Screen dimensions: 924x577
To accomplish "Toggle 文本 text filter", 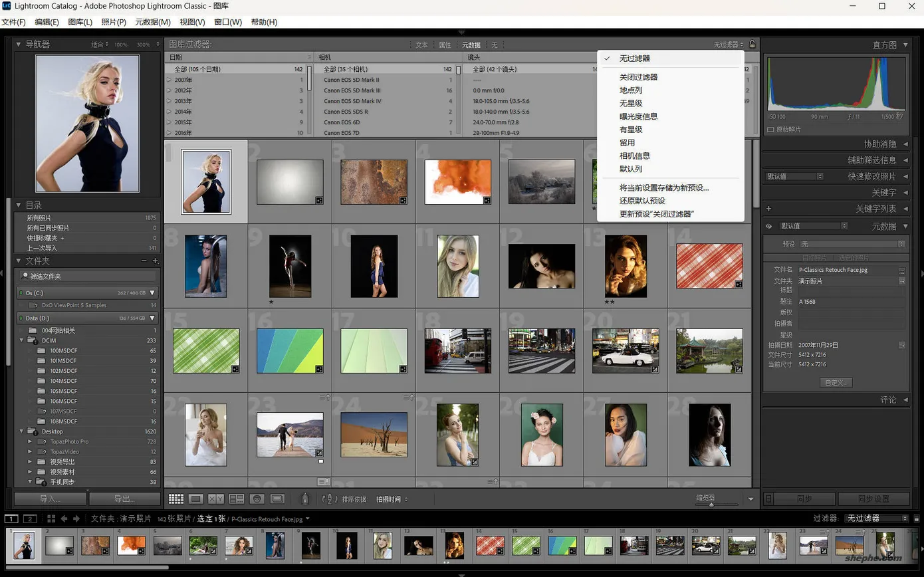I will point(421,45).
